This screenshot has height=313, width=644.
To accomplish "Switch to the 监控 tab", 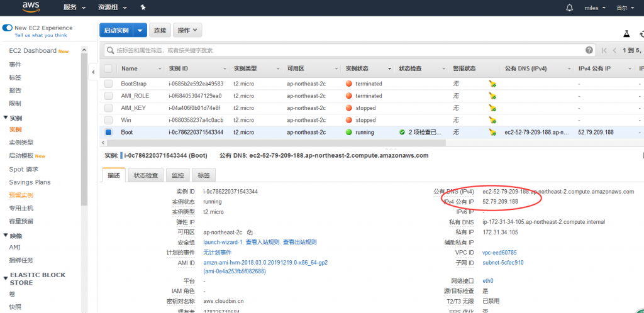I will 178,175.
